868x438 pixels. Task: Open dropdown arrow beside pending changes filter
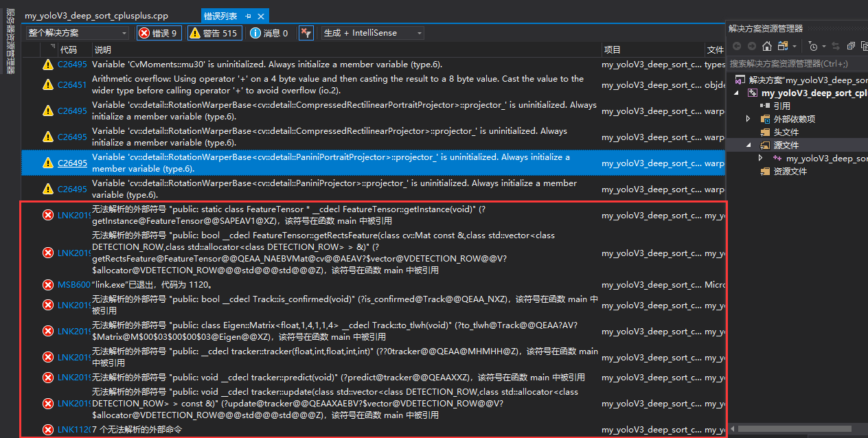[824, 46]
